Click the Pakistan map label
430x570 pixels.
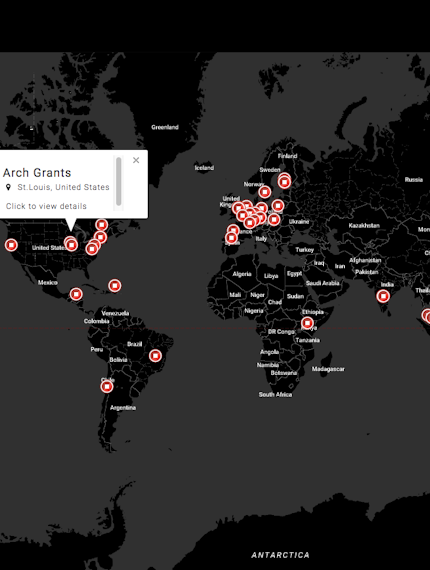coord(366,272)
